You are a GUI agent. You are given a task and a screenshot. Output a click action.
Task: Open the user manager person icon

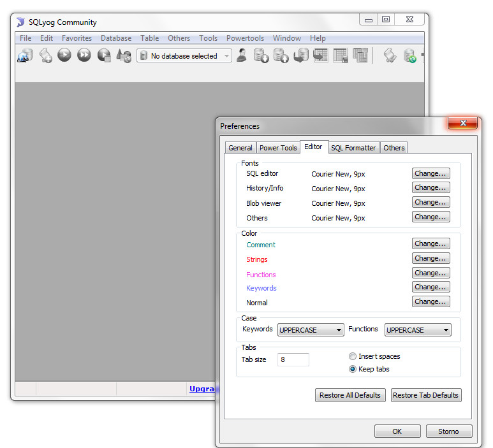pyautogui.click(x=242, y=55)
